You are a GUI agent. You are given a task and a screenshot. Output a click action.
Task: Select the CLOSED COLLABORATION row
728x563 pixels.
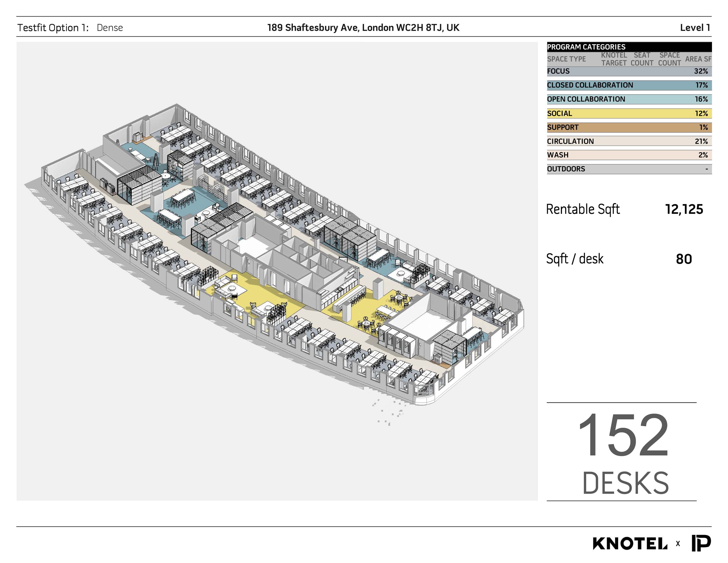[x=629, y=85]
